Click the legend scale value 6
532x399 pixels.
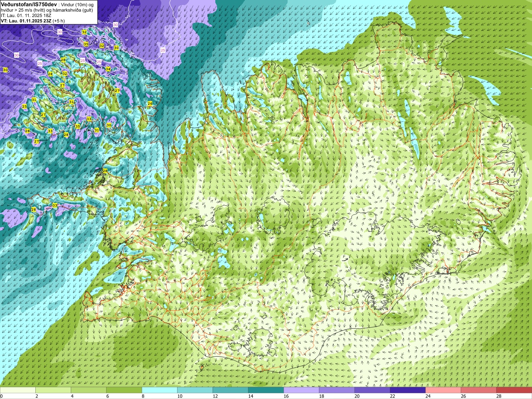pos(108,396)
